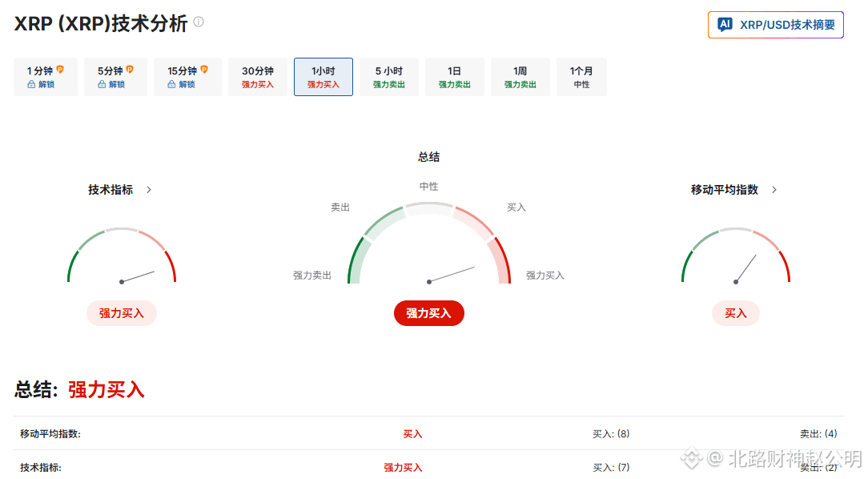868x479 pixels.
Task: Expand 移动平均指数 with its chevron arrow
Action: pyautogui.click(x=774, y=190)
